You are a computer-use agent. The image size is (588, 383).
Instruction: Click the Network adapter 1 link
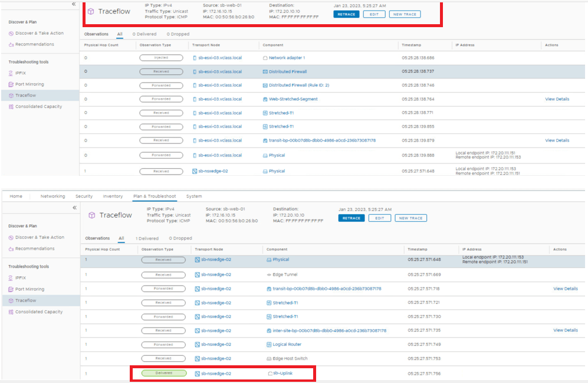coord(287,58)
